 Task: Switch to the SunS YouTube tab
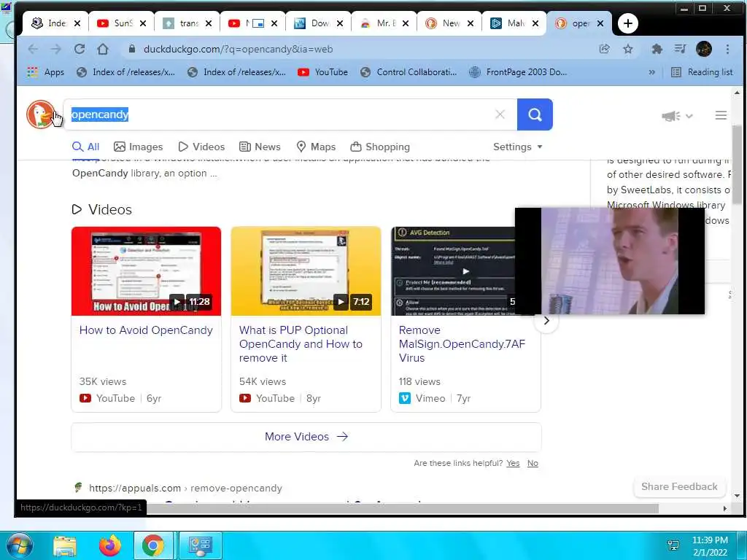tap(123, 23)
